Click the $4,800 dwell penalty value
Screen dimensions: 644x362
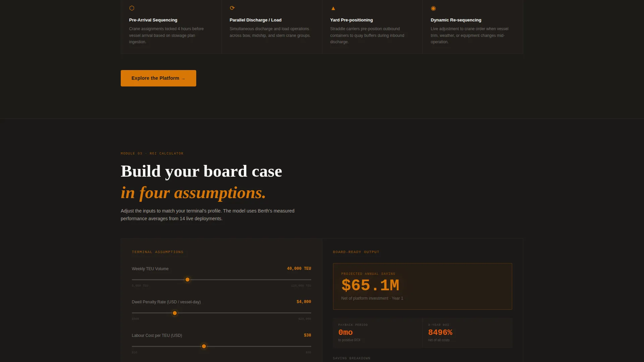tap(304, 302)
